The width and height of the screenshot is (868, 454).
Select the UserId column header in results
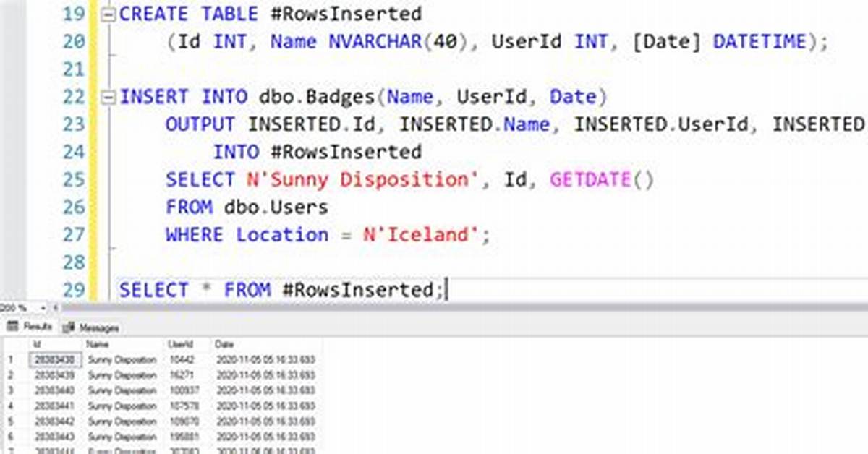(187, 345)
